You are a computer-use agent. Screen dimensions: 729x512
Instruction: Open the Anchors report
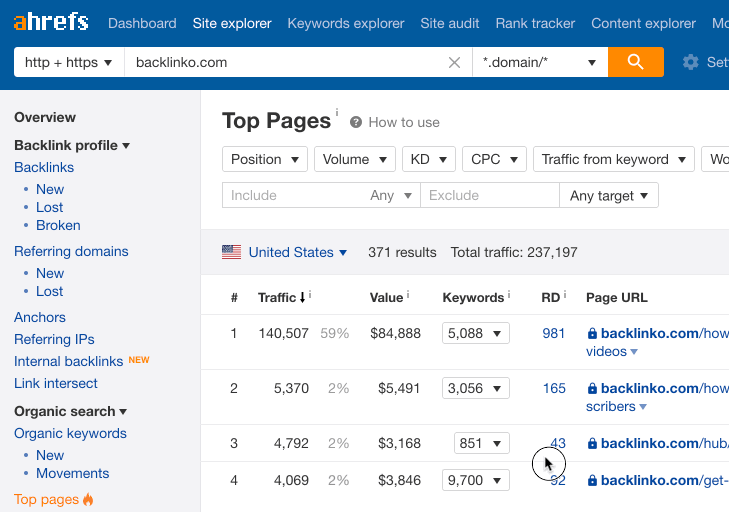pyautogui.click(x=40, y=317)
